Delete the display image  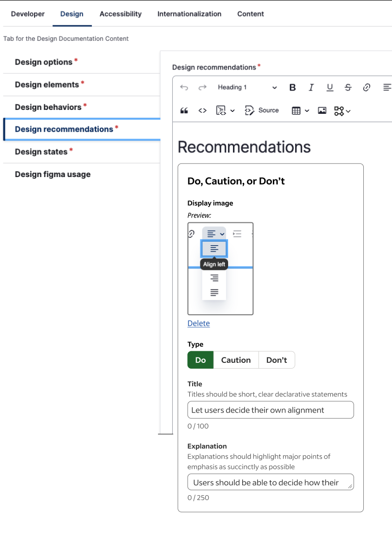click(198, 323)
